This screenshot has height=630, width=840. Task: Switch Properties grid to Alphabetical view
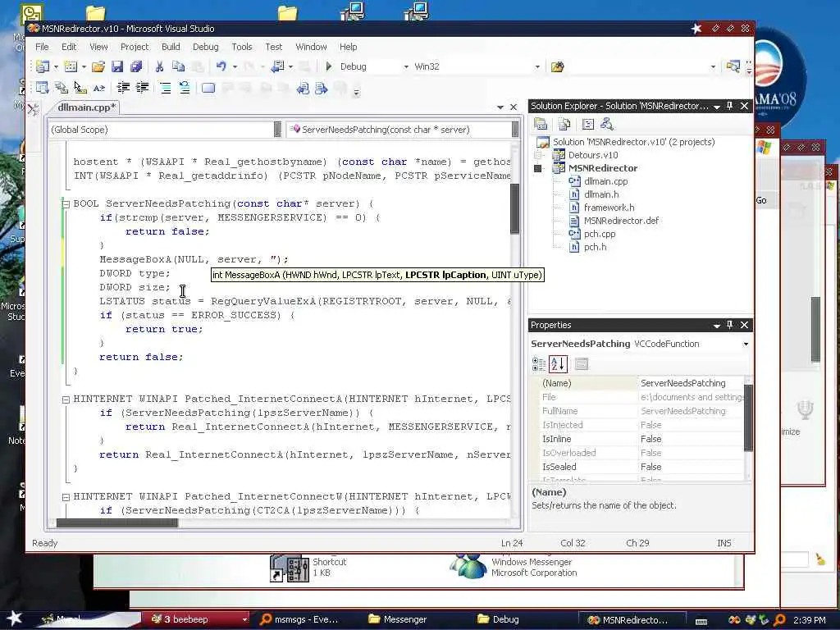coord(558,364)
